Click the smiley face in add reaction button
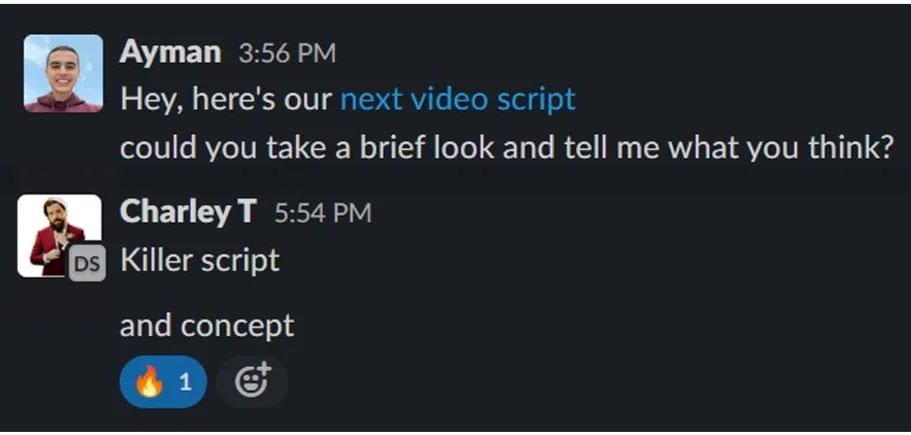 (250, 384)
